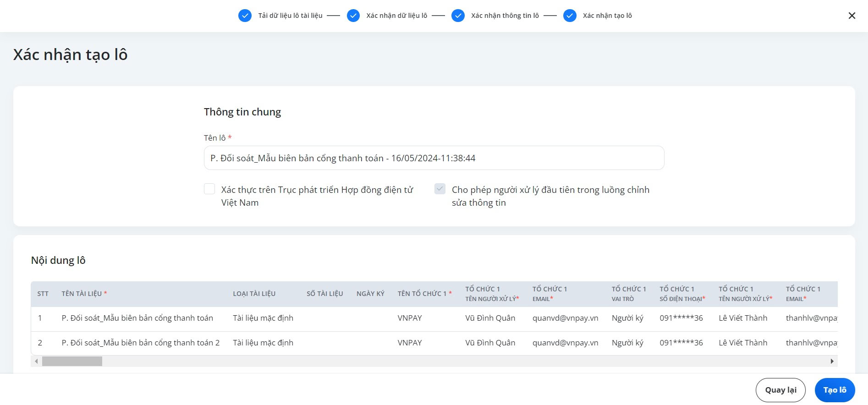Click the 'Tạo lô' button
Image resolution: width=868 pixels, height=405 pixels.
pos(835,390)
